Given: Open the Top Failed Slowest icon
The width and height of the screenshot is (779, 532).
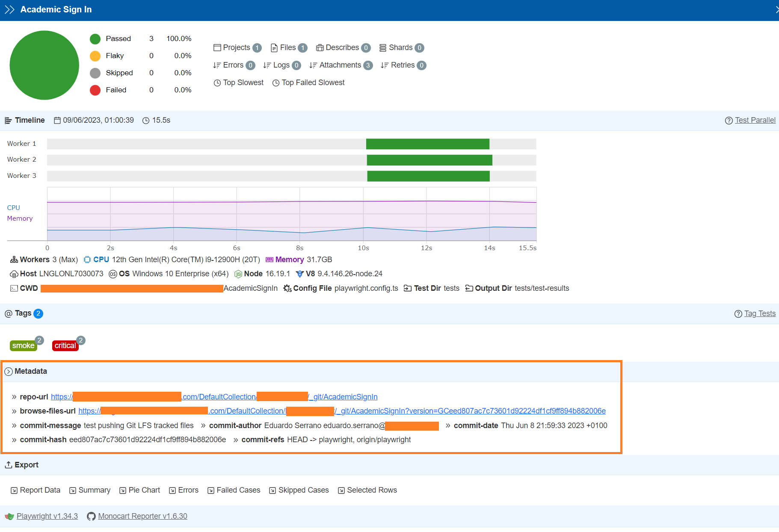Looking at the screenshot, I should point(276,83).
